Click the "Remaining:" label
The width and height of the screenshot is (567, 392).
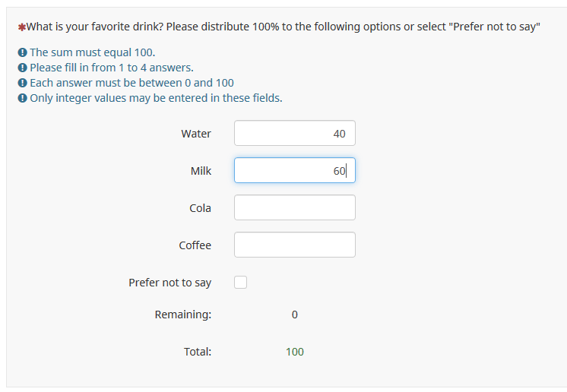tap(183, 315)
